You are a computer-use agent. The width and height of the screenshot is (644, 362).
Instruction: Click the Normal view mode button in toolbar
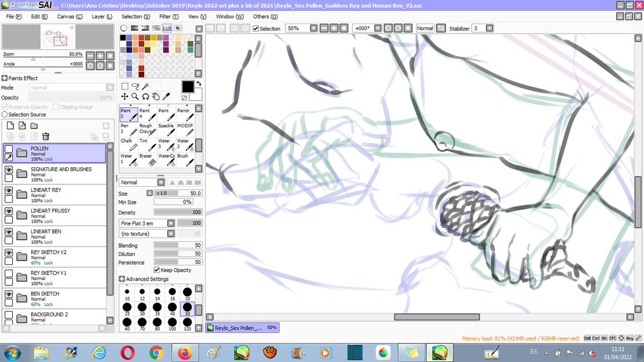pyautogui.click(x=425, y=28)
